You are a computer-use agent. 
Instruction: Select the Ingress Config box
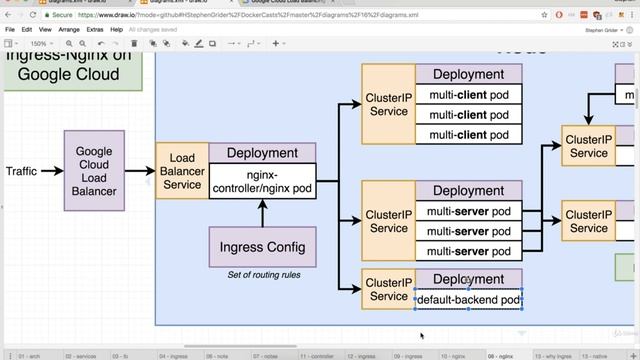pos(262,247)
